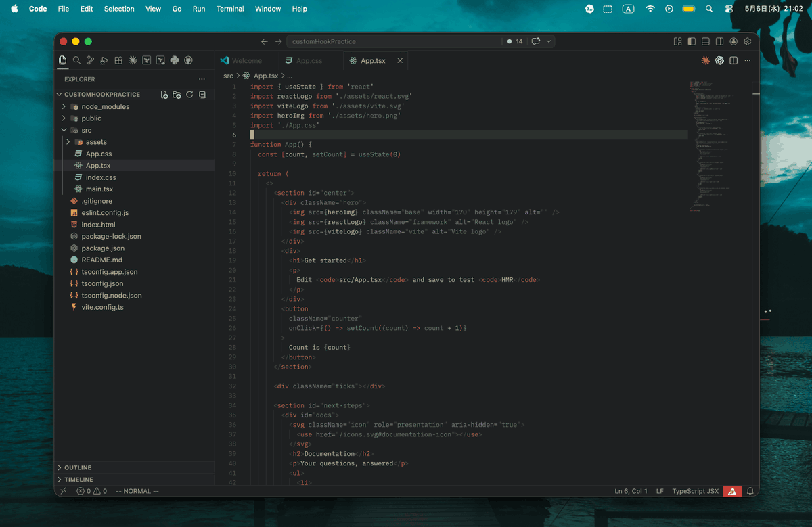Open Explorer's more actions ellipsis
This screenshot has height=527, width=812.
coord(202,79)
